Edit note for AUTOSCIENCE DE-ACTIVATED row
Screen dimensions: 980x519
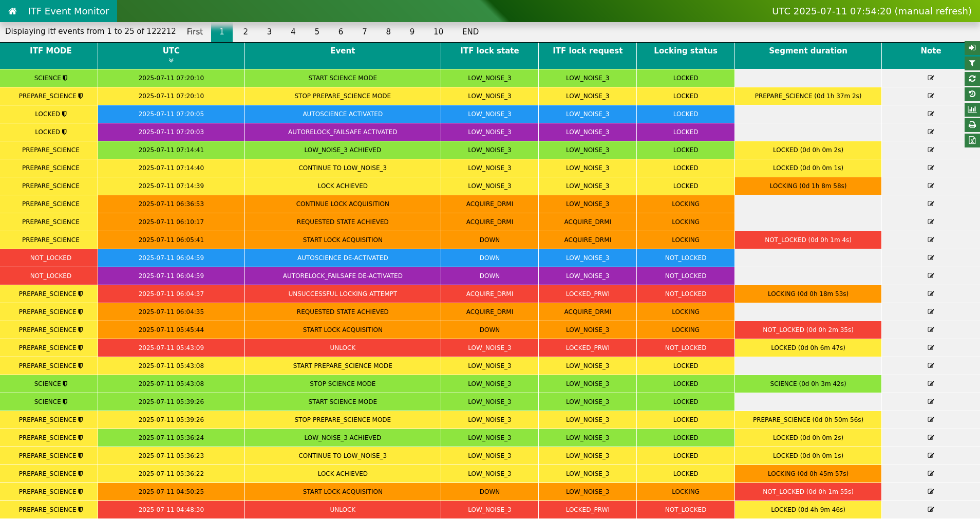[931, 258]
